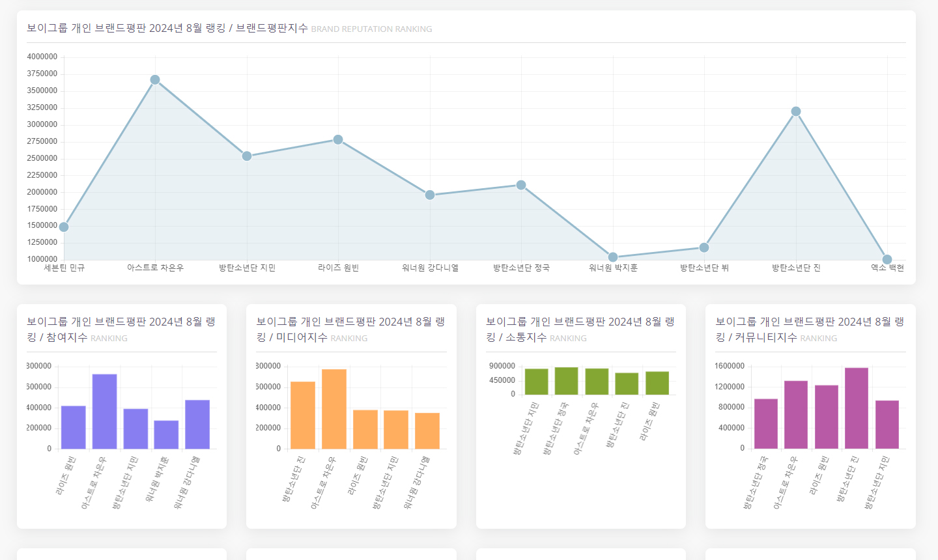Select the green 방탄소년단 정국 bar in 소통지수
Image resolution: width=938 pixels, height=560 pixels.
point(567,381)
